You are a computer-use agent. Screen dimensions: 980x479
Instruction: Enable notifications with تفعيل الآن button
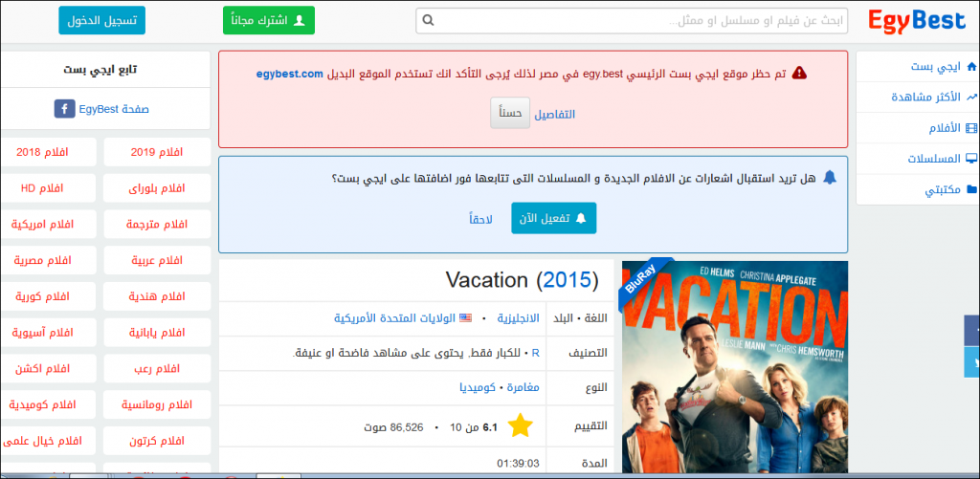coord(553,218)
